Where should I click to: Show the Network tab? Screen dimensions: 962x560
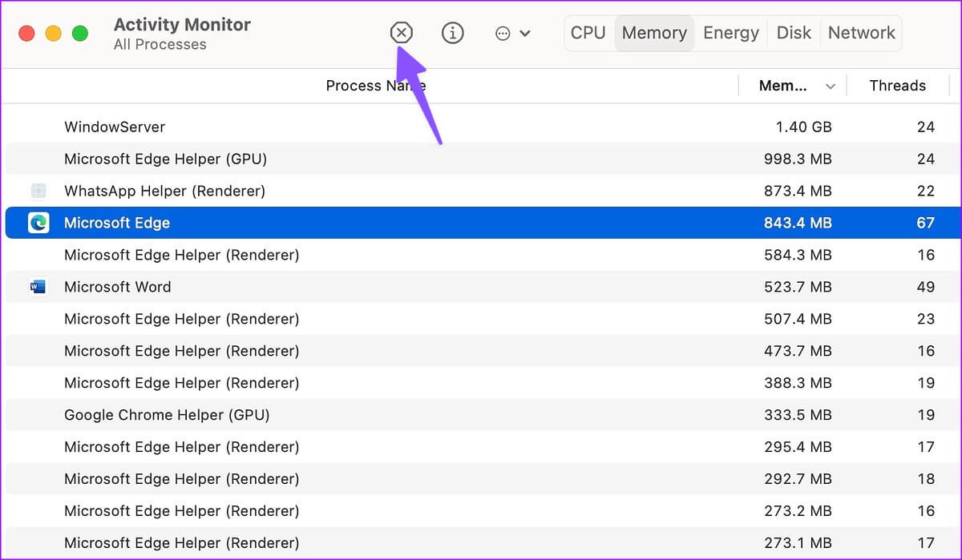(862, 33)
